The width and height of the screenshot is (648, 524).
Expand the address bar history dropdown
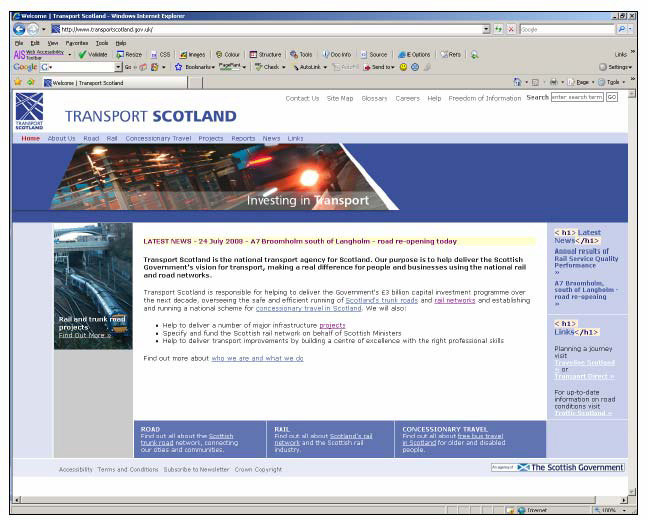click(x=486, y=30)
